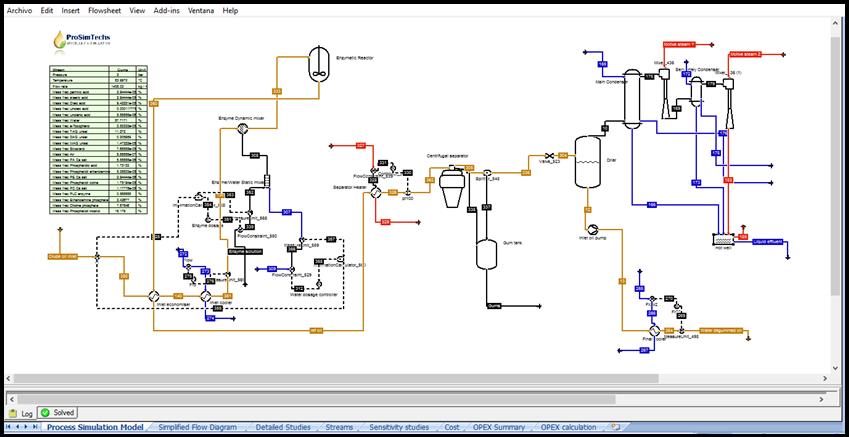This screenshot has width=849, height=437.
Task: Click the Enzyme Dynamic mixer icon
Action: [242, 129]
